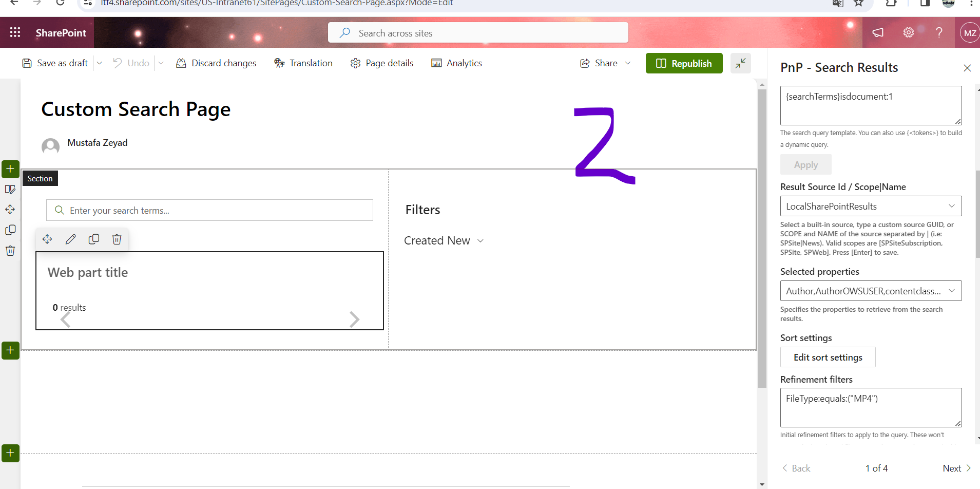Viewport: 980px width, 489px height.
Task: Edit the web part using the pencil icon
Action: (70, 239)
